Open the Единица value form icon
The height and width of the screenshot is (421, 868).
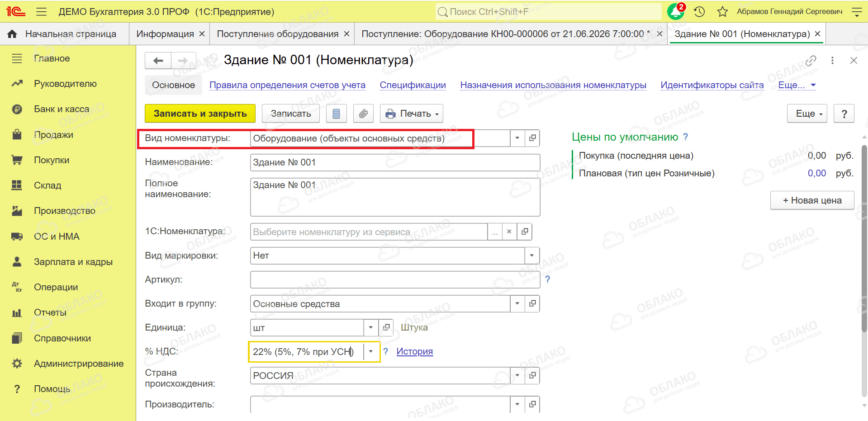[386, 327]
